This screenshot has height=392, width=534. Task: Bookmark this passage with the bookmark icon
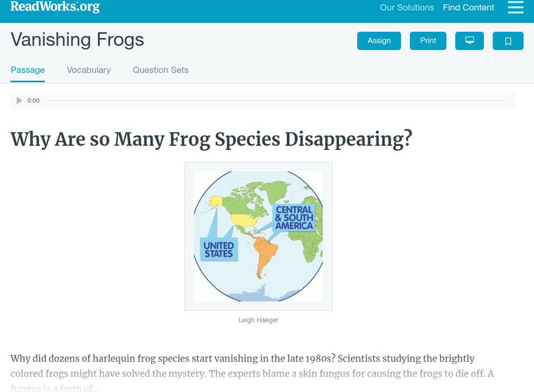[x=508, y=41]
